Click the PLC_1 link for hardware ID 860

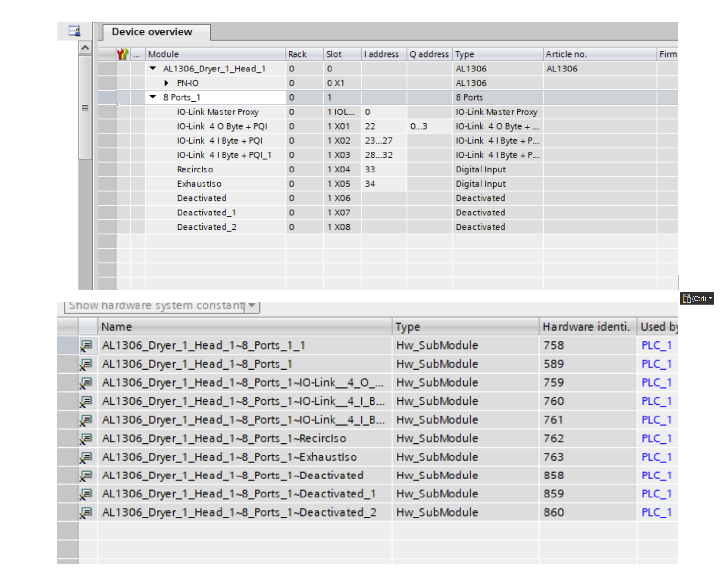point(656,513)
